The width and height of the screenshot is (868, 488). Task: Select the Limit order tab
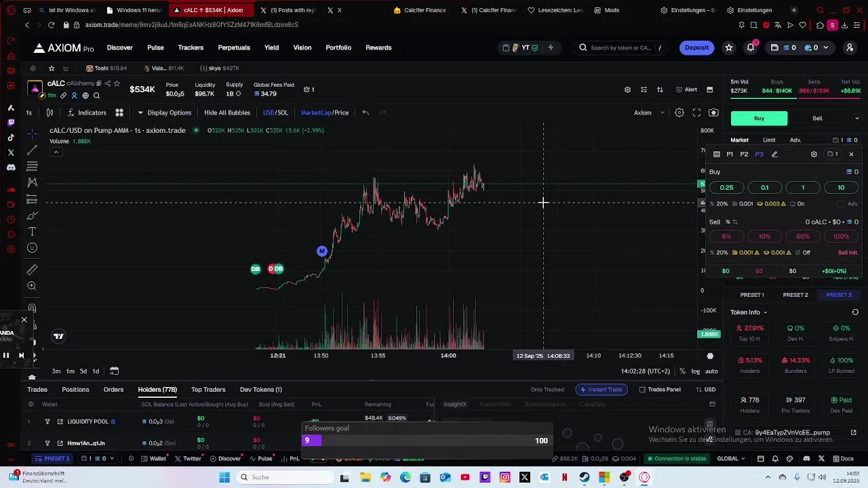point(769,140)
